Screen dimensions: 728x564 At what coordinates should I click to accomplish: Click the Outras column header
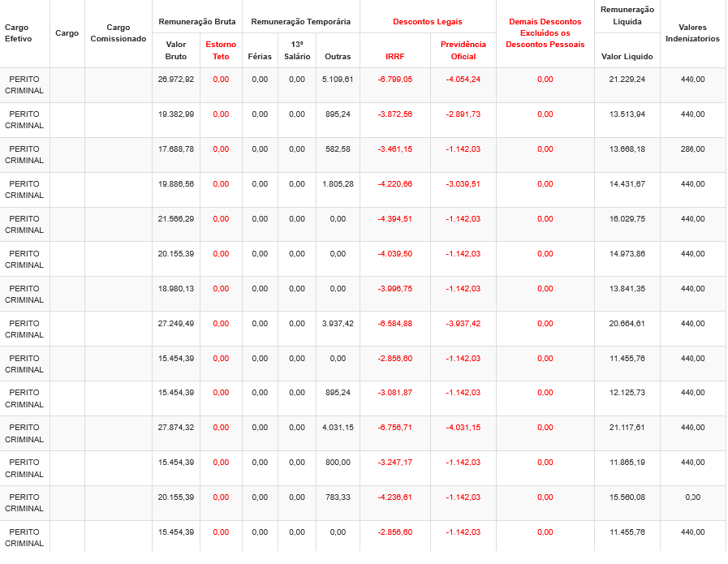click(338, 57)
